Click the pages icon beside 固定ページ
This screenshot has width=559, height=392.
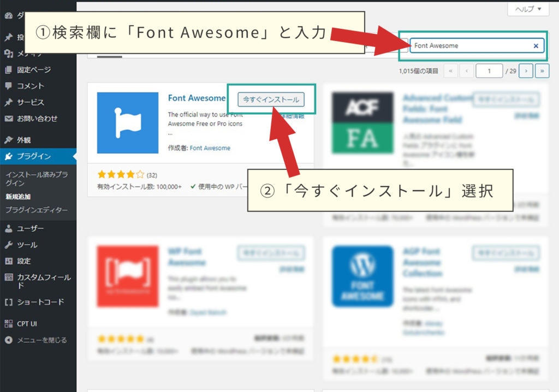click(x=9, y=69)
